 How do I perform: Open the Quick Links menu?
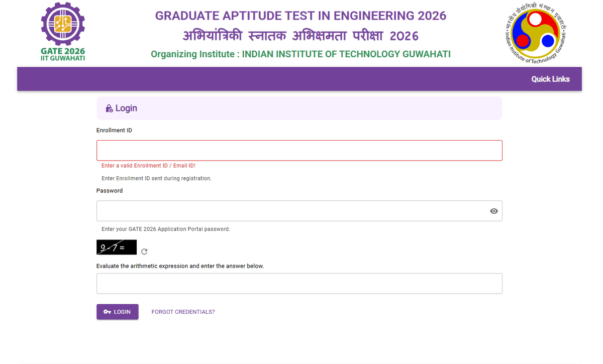click(x=550, y=79)
